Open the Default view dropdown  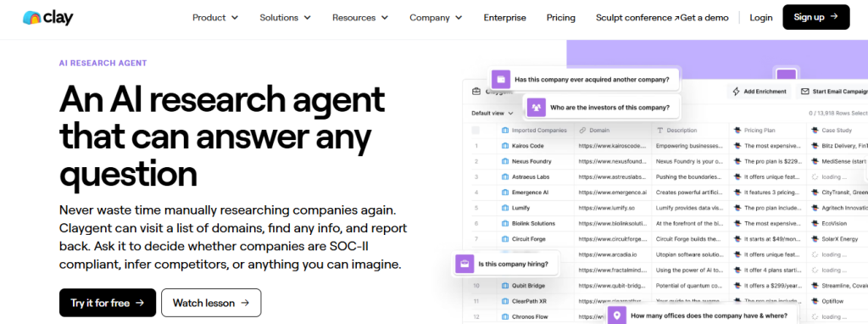coord(492,113)
